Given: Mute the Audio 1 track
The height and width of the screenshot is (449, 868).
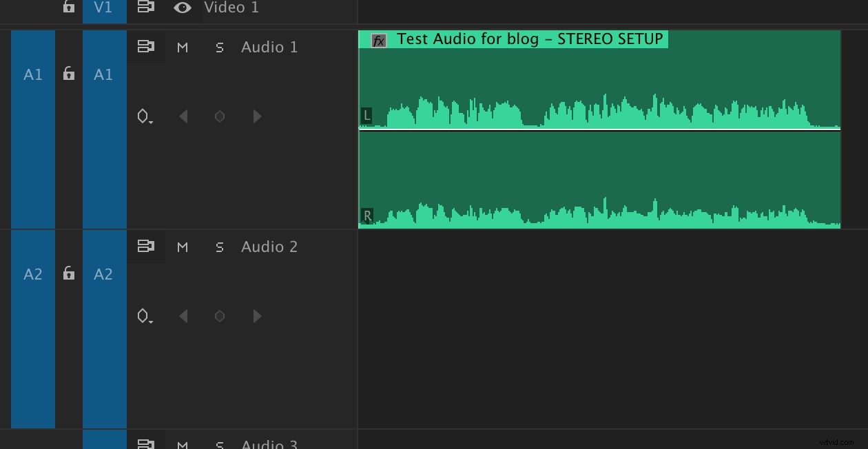Looking at the screenshot, I should [x=182, y=47].
